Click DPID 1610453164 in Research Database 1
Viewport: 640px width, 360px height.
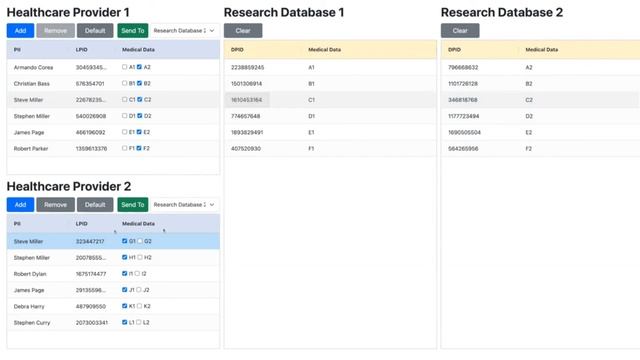pos(247,100)
